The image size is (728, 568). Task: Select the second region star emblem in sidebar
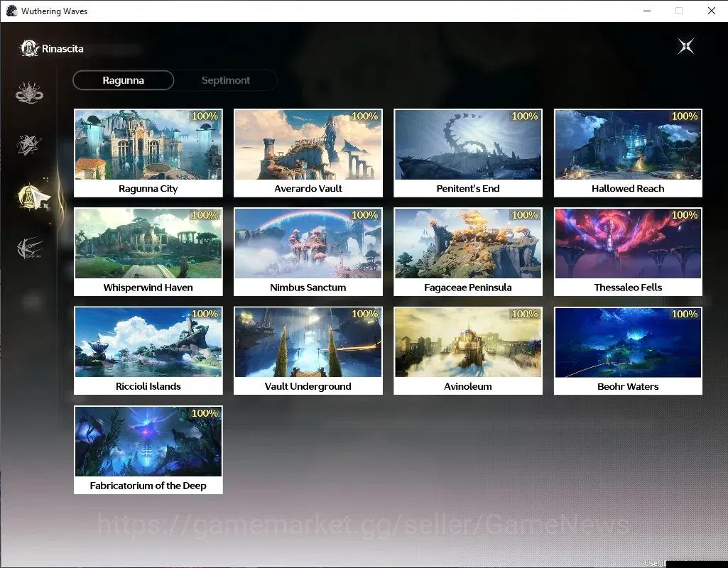click(29, 145)
